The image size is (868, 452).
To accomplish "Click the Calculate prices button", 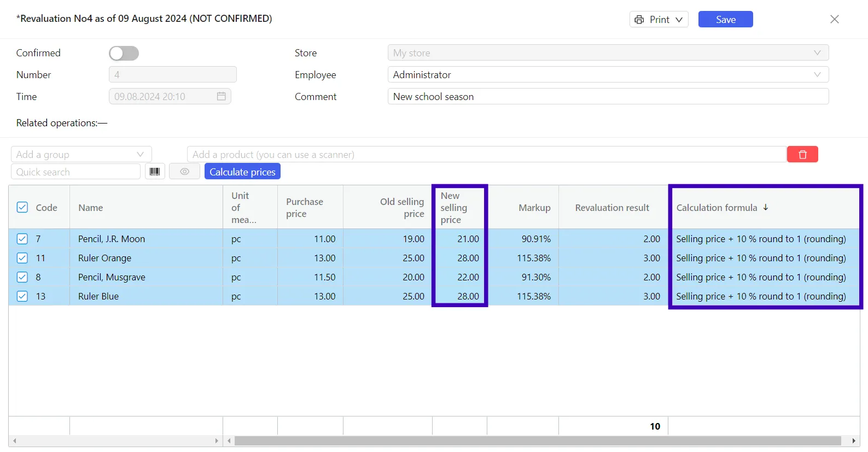I will point(242,172).
